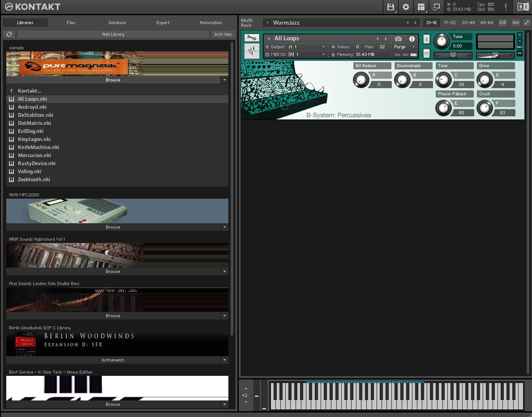This screenshot has width=532, height=417.
Task: Click Browse under K-Size Tech House Edition
Action: point(113,404)
